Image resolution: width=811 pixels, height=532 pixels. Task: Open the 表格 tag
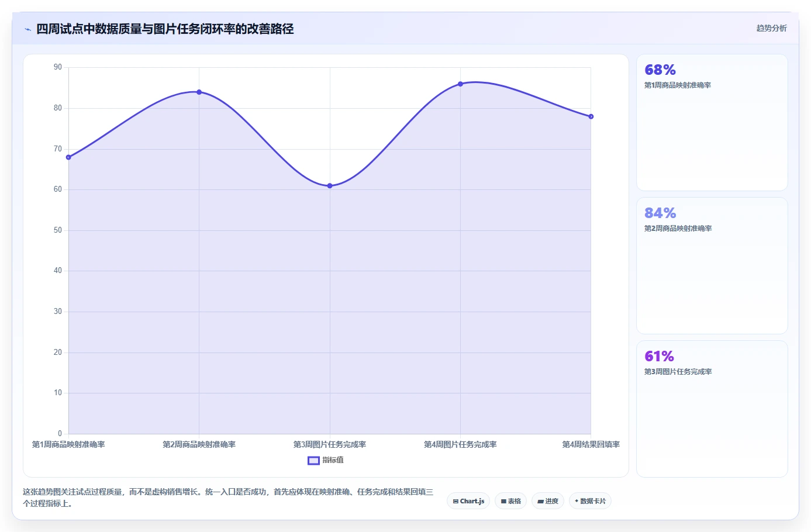point(510,501)
